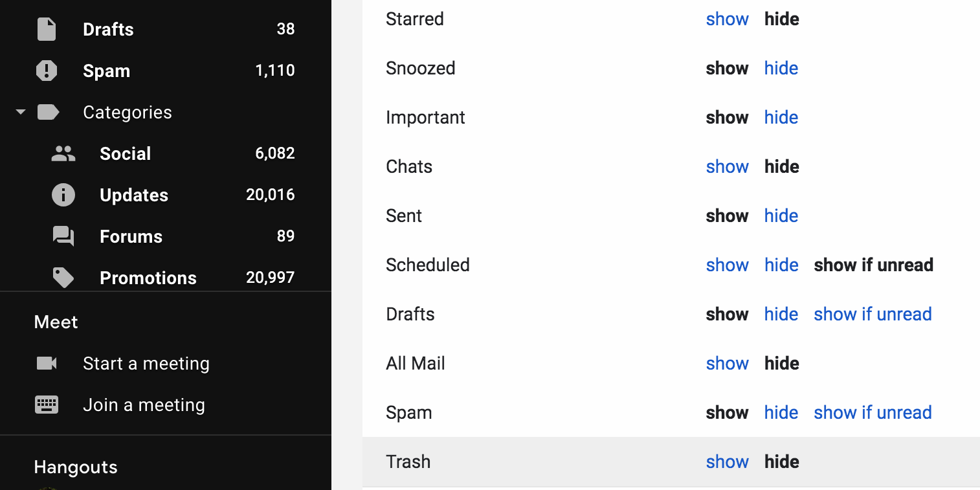Image resolution: width=980 pixels, height=490 pixels.
Task: Toggle Snoozed label to hide
Action: (781, 68)
